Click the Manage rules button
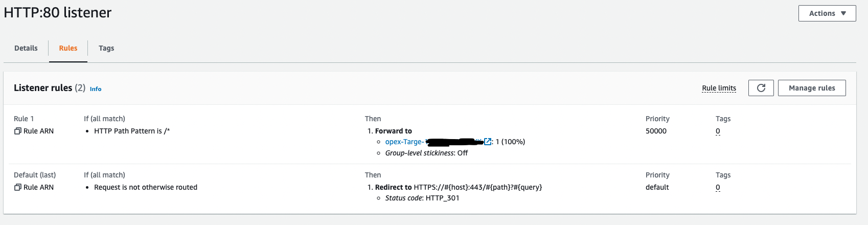This screenshot has width=868, height=225. 812,88
